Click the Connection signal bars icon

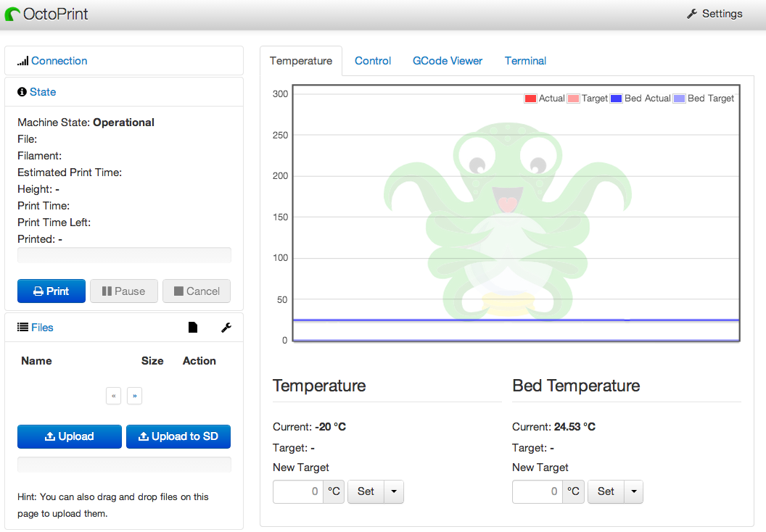[22, 61]
